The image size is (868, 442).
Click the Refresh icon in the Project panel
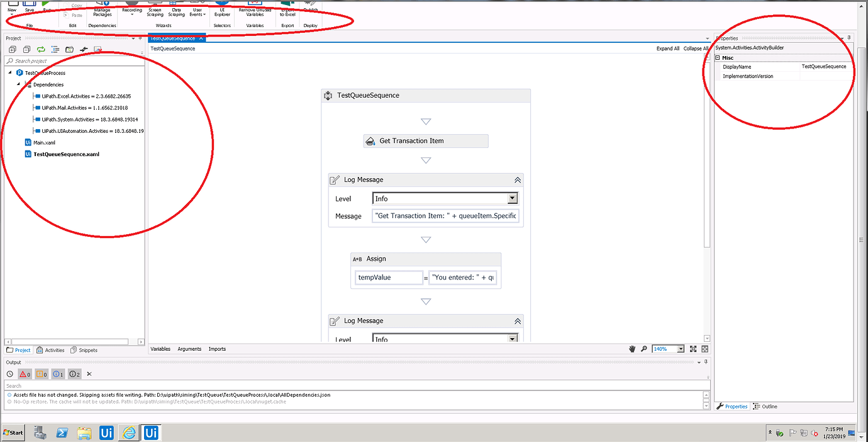40,49
